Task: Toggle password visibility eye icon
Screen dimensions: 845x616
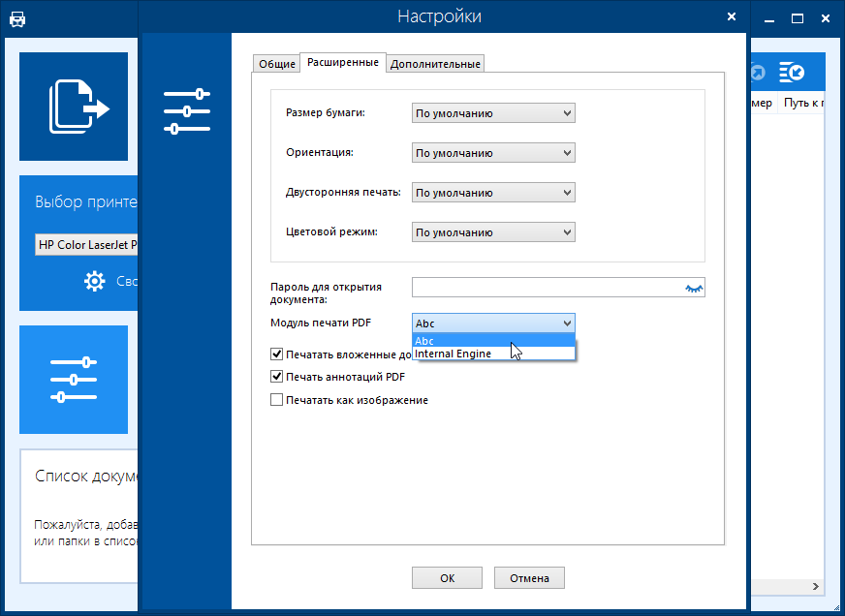Action: tap(694, 288)
